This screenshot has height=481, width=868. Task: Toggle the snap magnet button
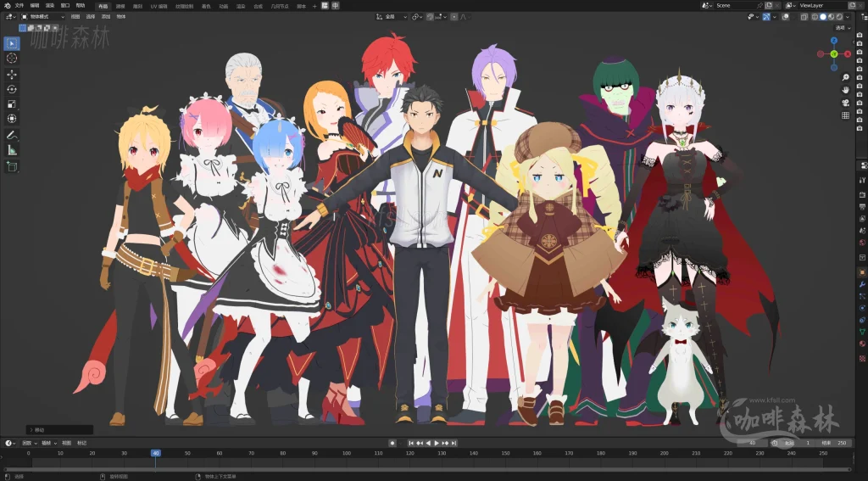pos(430,17)
